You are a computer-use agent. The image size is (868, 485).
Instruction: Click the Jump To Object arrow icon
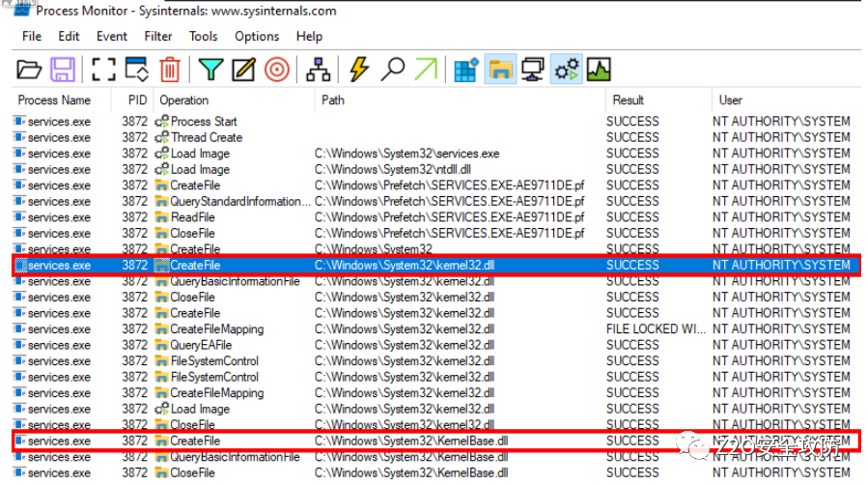tap(426, 70)
